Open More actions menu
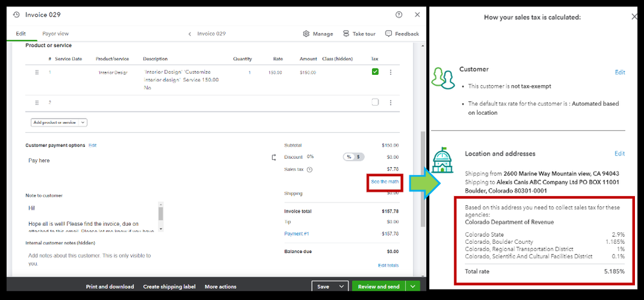The height and width of the screenshot is (300, 644). [220, 287]
